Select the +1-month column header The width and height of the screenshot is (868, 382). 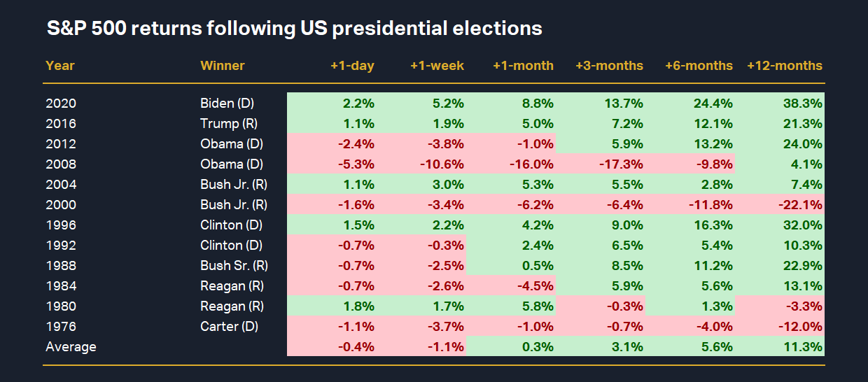(x=523, y=66)
